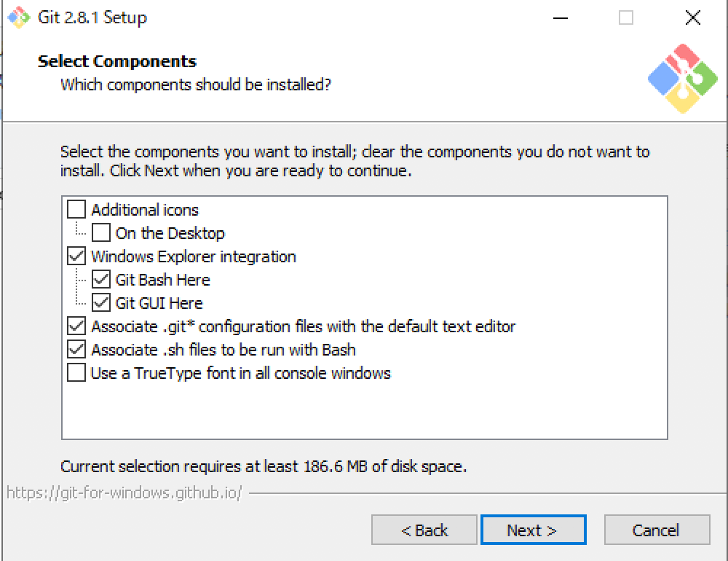Click empty area of the components list

click(365, 409)
